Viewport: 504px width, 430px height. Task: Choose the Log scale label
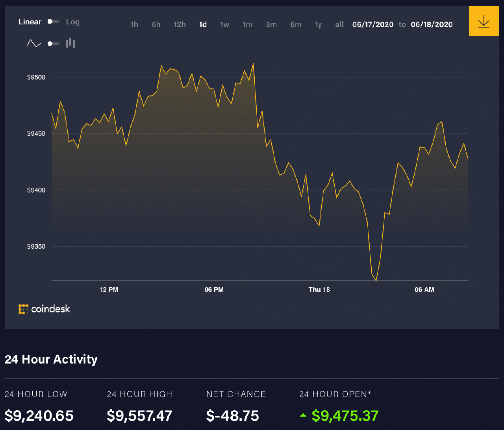pos(73,22)
